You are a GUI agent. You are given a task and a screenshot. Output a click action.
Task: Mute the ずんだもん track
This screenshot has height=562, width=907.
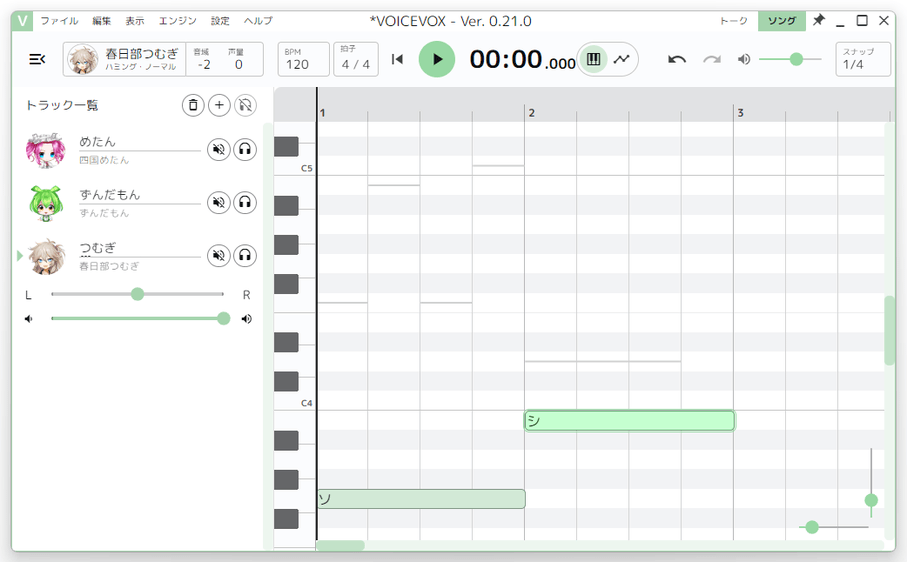219,202
